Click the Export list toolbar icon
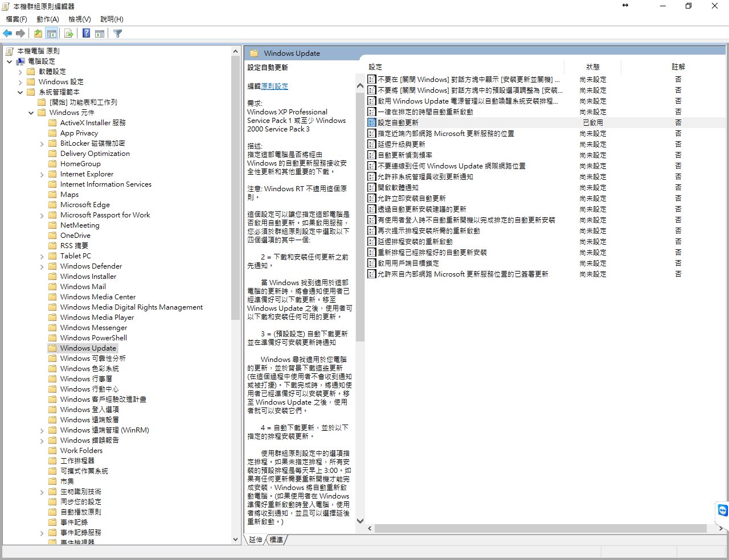The image size is (729, 560). tap(69, 34)
